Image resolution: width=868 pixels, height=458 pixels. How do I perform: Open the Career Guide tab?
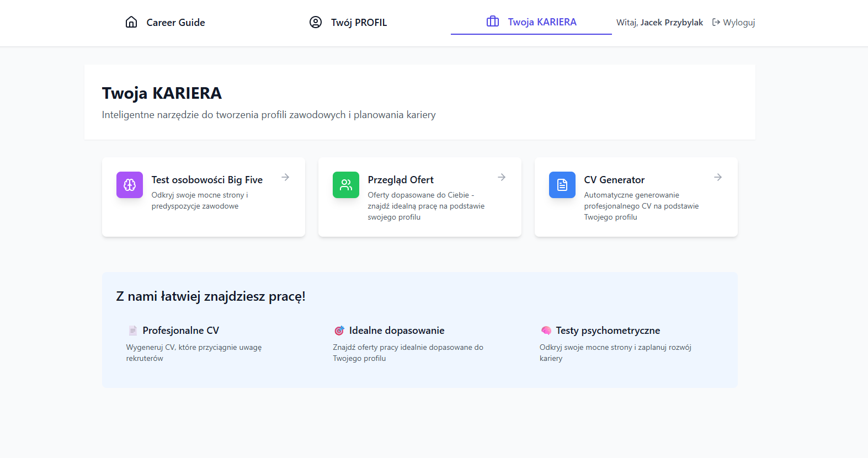click(x=165, y=23)
